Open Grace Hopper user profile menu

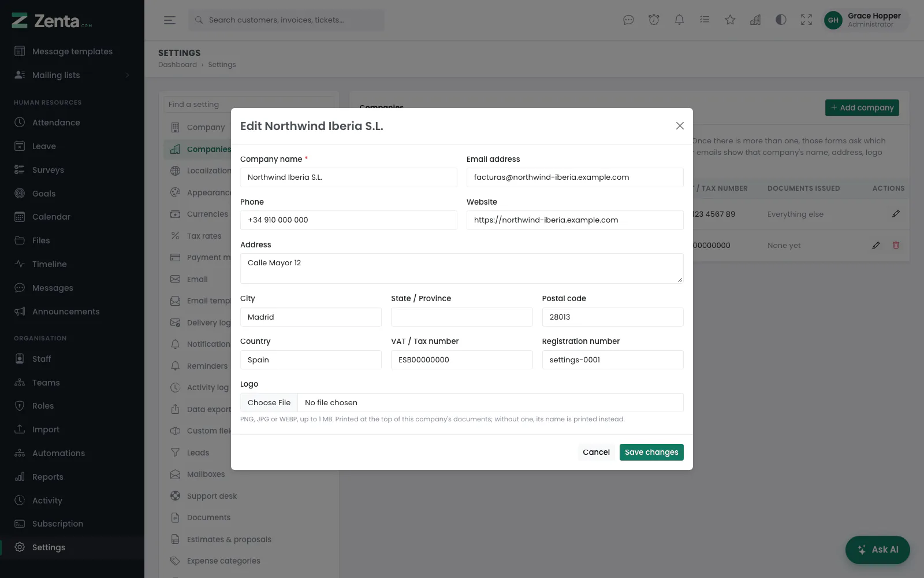pos(865,20)
